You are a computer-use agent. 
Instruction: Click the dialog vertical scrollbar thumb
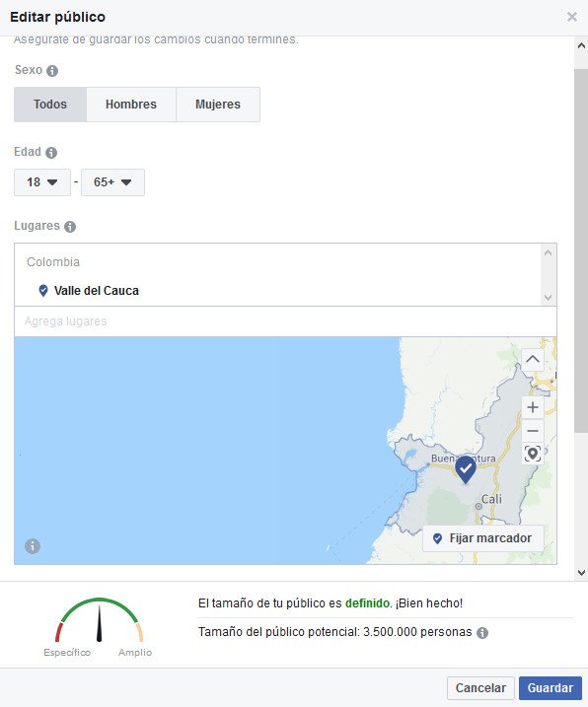581,251
